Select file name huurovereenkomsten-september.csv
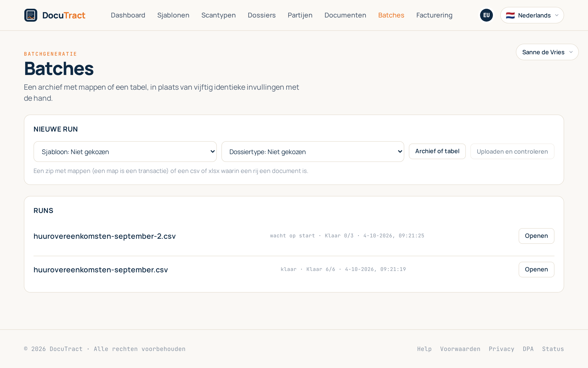Viewport: 588px width, 368px height. (x=101, y=270)
